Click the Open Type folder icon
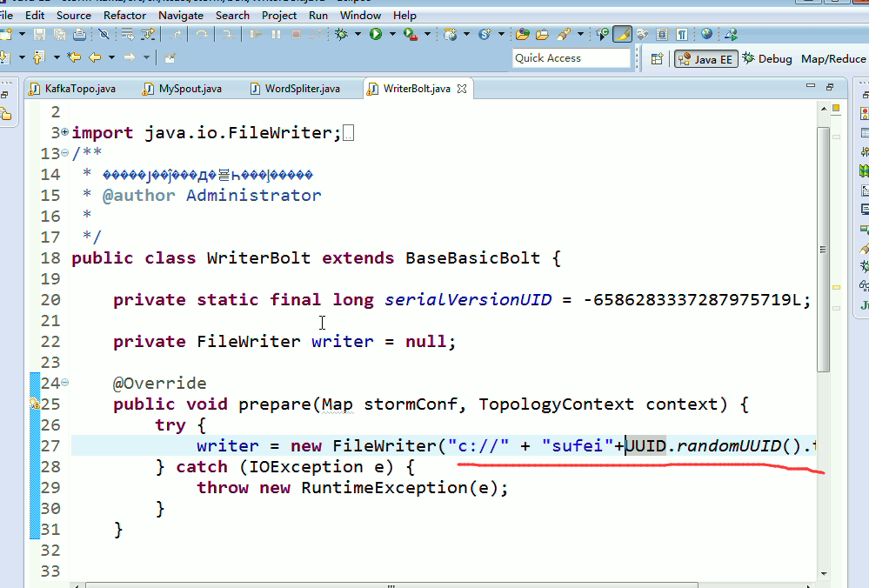Viewport: 869px width, 588px height. 522,35
